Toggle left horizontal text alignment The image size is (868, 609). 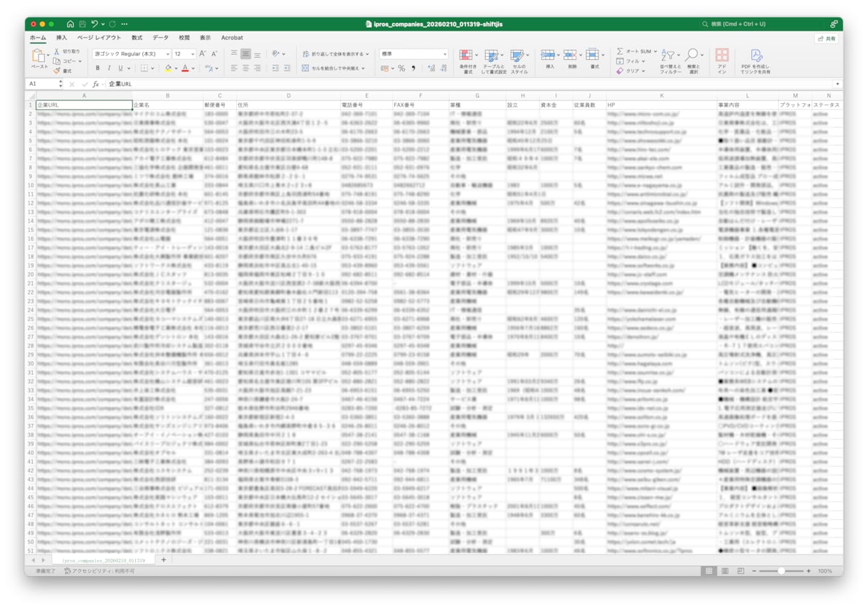click(x=233, y=68)
